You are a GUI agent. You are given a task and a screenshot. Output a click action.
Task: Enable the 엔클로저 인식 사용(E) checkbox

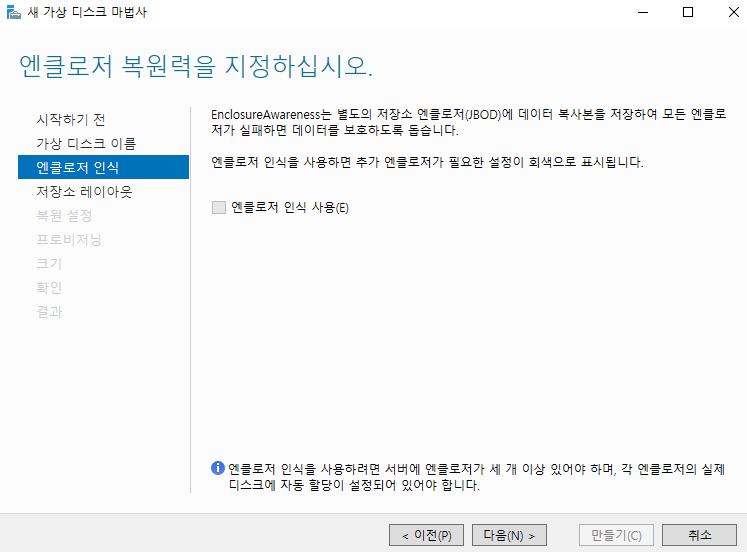point(219,207)
